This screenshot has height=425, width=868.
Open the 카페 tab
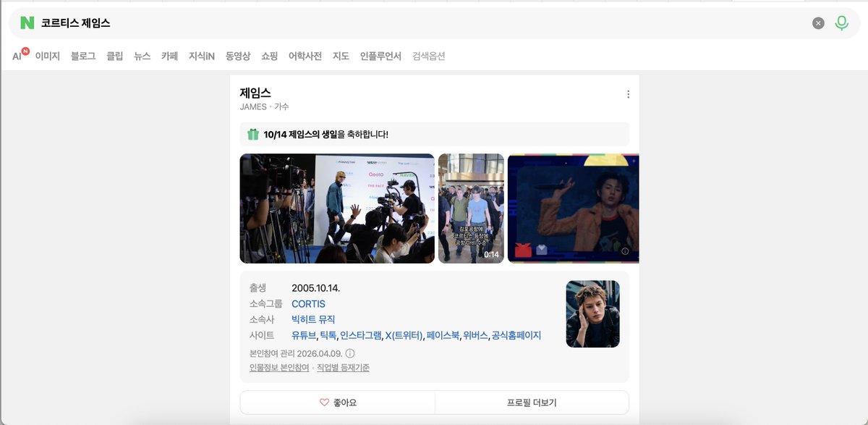point(170,56)
